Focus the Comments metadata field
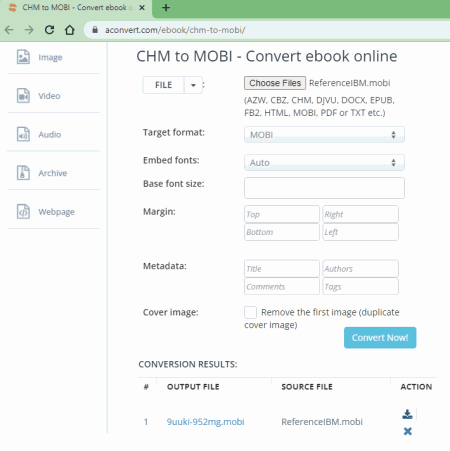Image resolution: width=450 pixels, height=451 pixels. pyautogui.click(x=282, y=286)
